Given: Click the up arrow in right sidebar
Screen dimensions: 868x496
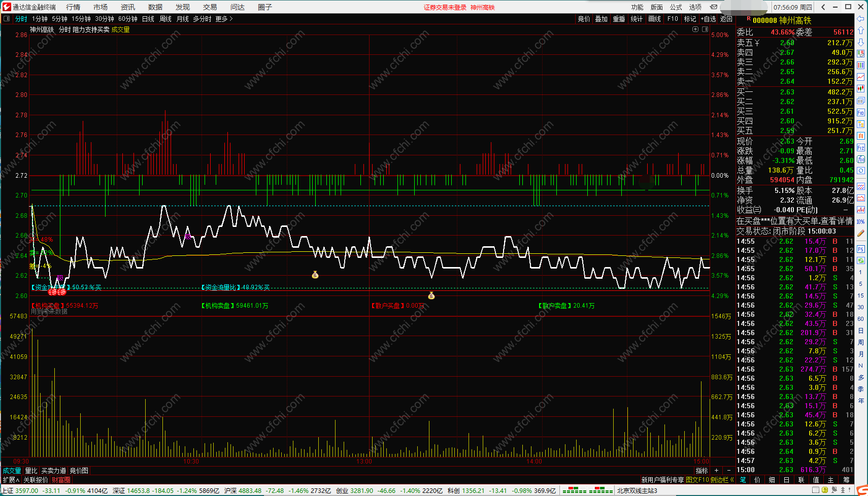Looking at the screenshot, I should [x=860, y=30].
